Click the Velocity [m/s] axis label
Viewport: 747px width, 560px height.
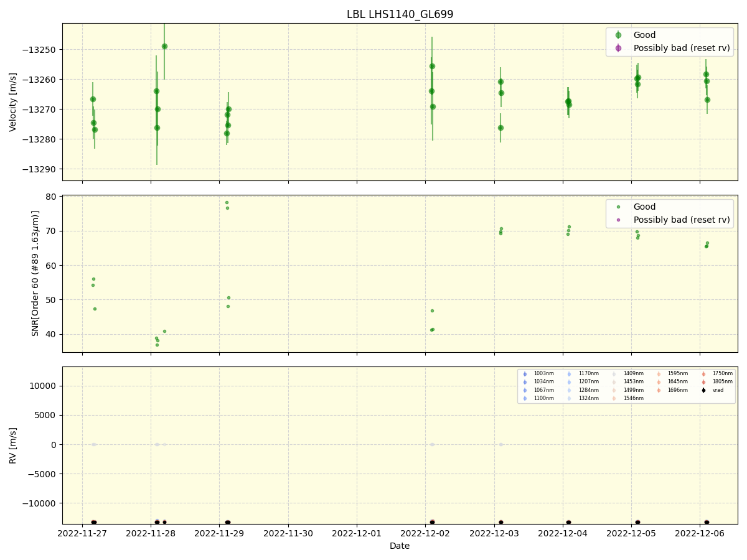(13, 102)
